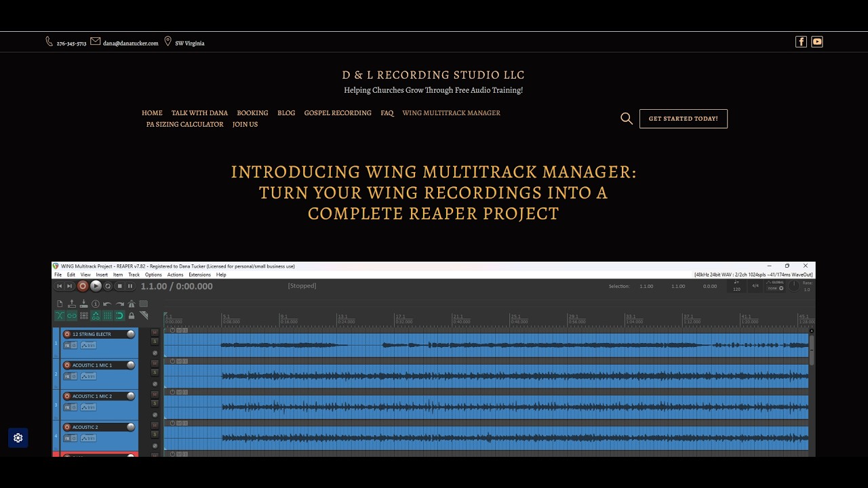Click the undo arrow in REAPER toolbar
Image resolution: width=868 pixels, height=488 pixels.
[107, 304]
